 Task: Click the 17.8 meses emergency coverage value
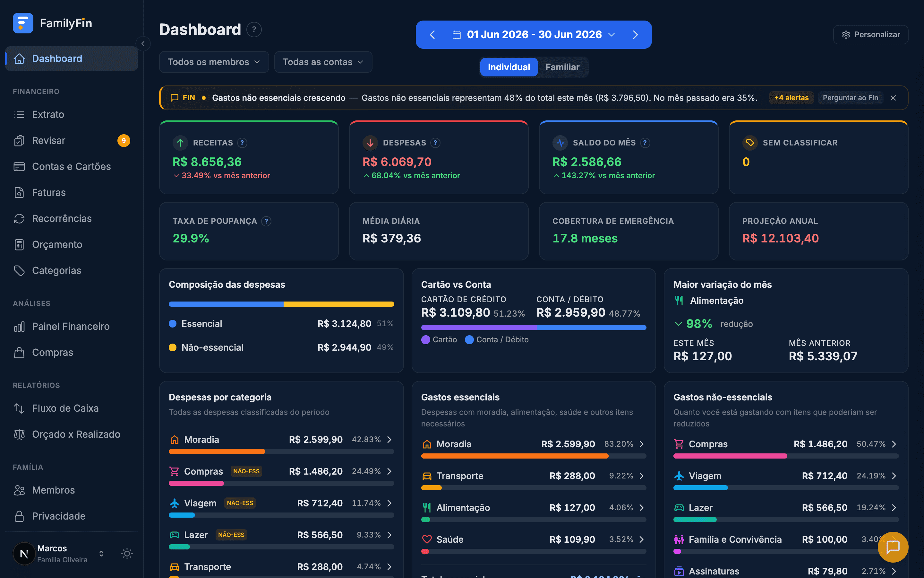click(585, 239)
